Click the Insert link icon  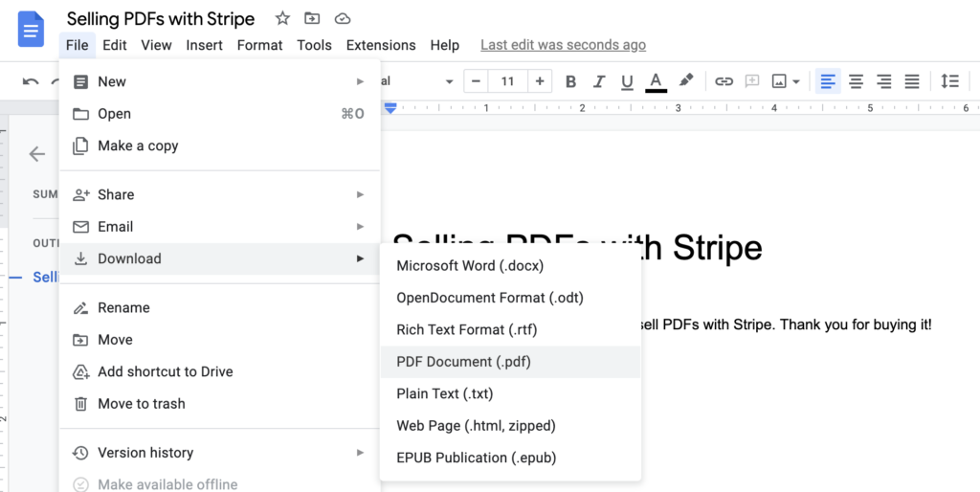pos(724,81)
